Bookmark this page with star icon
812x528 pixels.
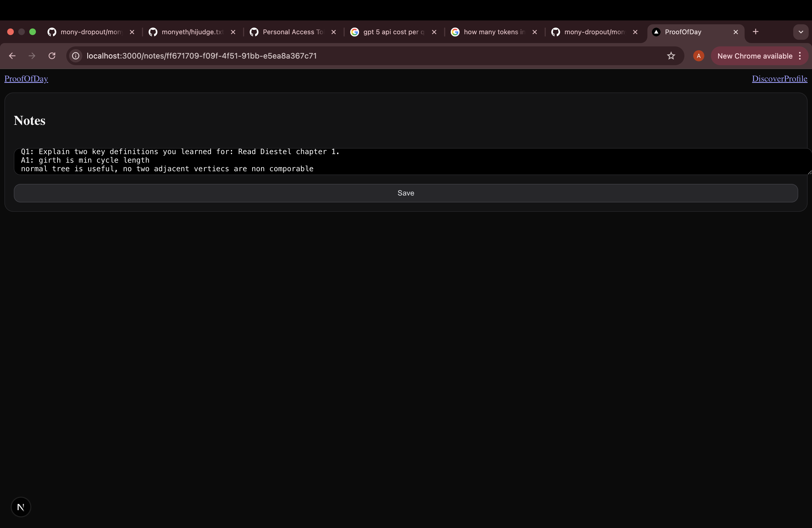pos(671,56)
